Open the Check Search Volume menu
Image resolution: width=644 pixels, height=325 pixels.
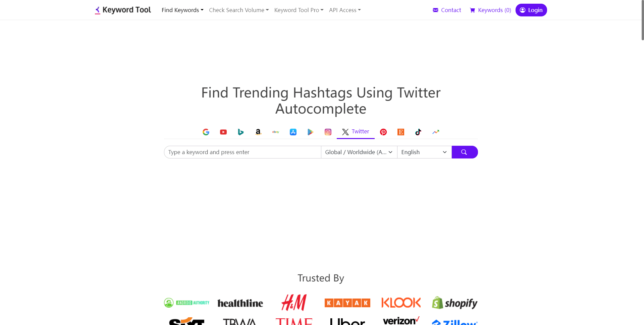point(239,10)
